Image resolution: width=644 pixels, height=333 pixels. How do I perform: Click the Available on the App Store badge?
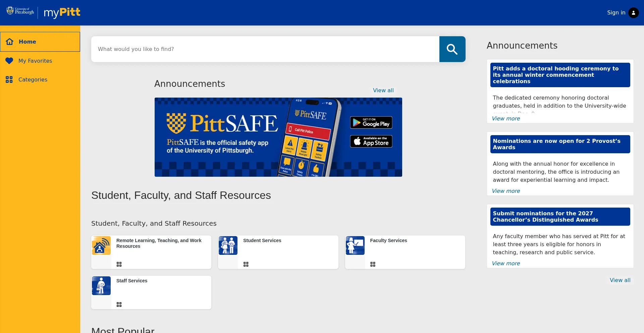371,141
